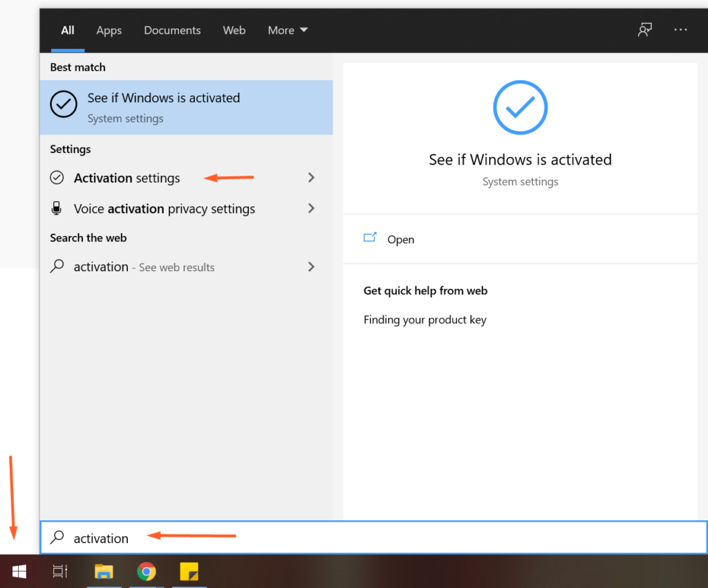Click the 'Get quick help from web' heading

425,291
